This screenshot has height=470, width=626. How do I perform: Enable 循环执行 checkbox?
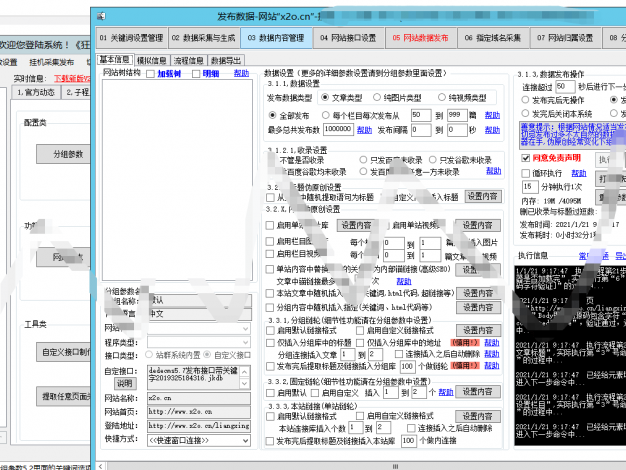click(x=527, y=173)
